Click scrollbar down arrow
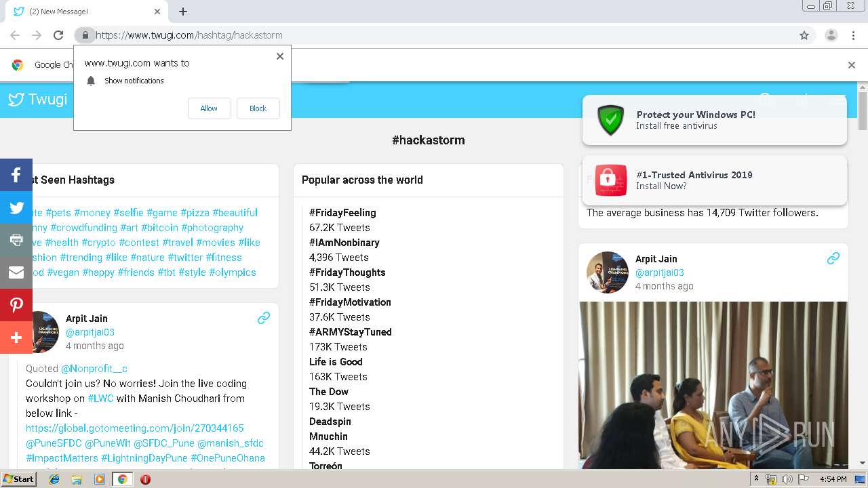The image size is (868, 488). 863,464
